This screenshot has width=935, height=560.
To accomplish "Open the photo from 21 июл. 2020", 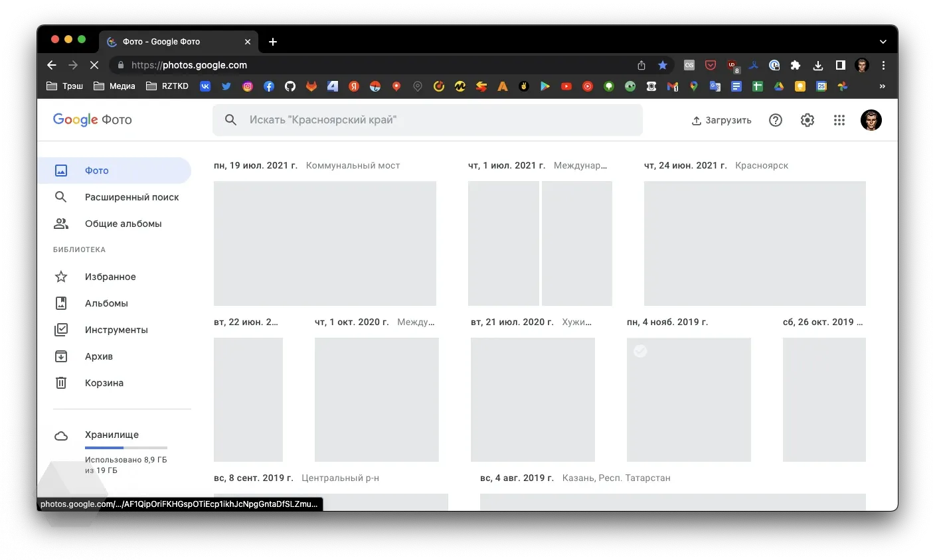I will (x=533, y=399).
